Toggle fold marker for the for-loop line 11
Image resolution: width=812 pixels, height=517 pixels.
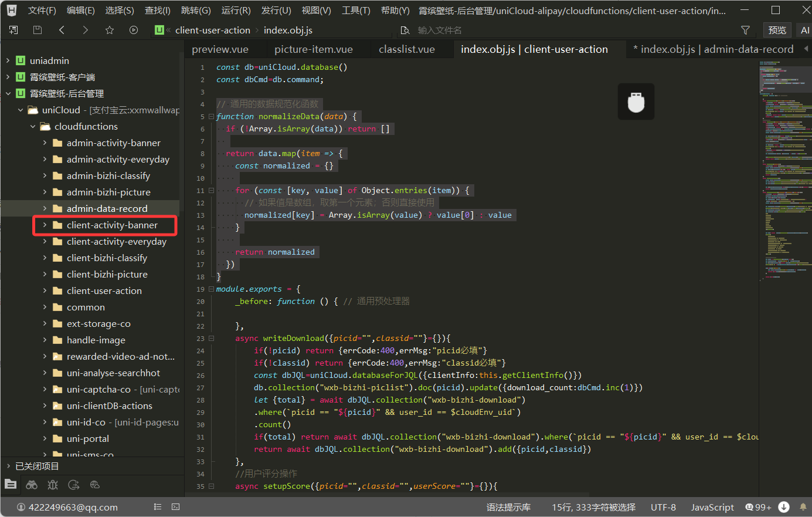pos(211,191)
